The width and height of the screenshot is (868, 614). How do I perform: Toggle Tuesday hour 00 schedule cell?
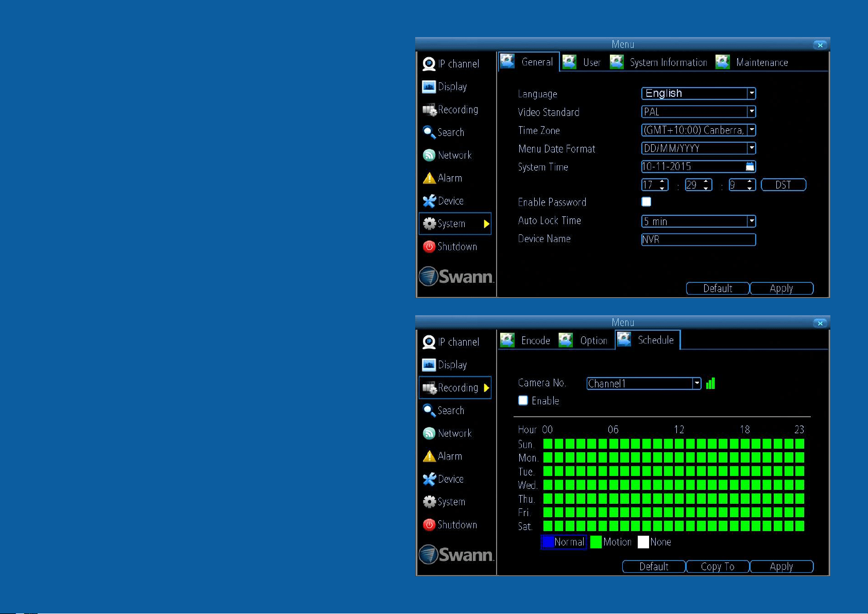click(x=548, y=471)
